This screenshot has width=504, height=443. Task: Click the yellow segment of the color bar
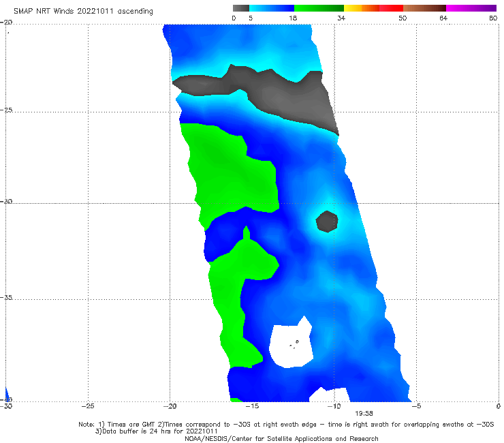[x=353, y=8]
